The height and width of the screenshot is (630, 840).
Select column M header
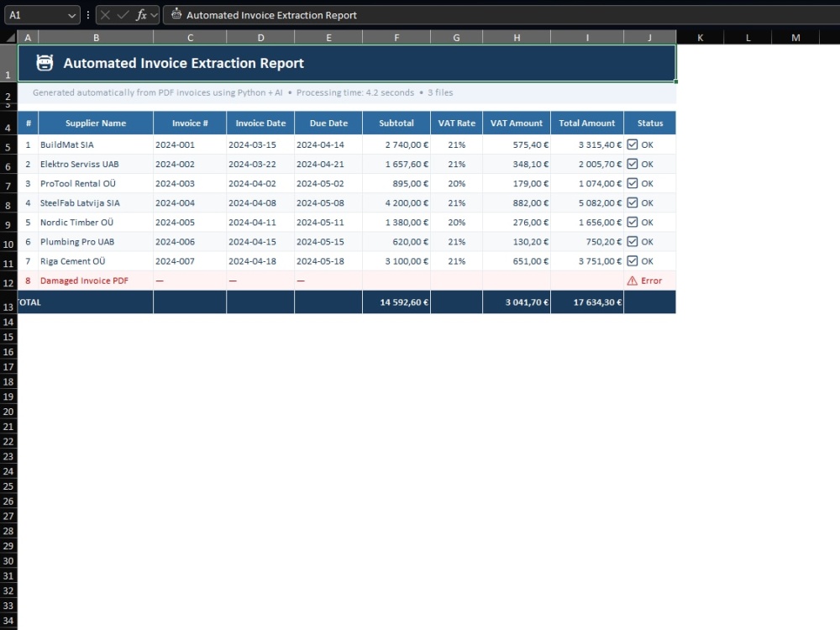coord(795,38)
